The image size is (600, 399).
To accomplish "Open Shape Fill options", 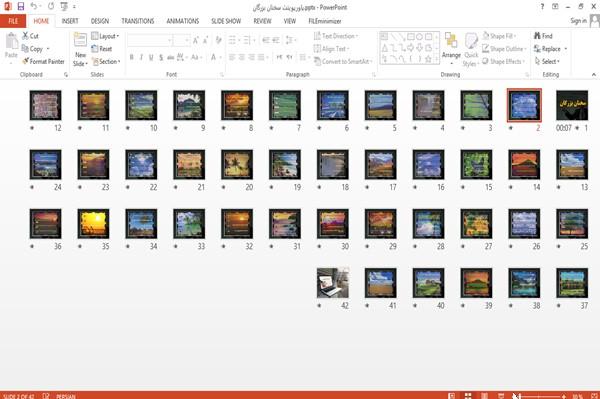I will pos(499,36).
